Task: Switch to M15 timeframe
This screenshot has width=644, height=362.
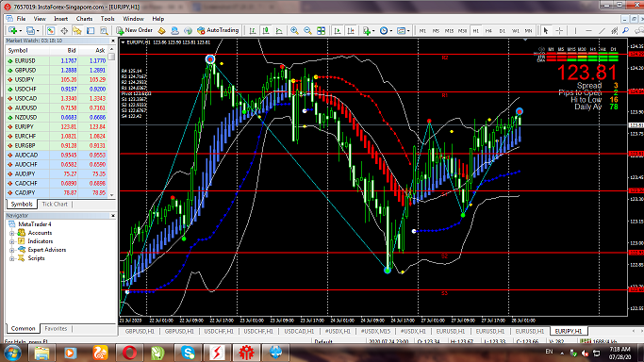Action: tap(449, 31)
